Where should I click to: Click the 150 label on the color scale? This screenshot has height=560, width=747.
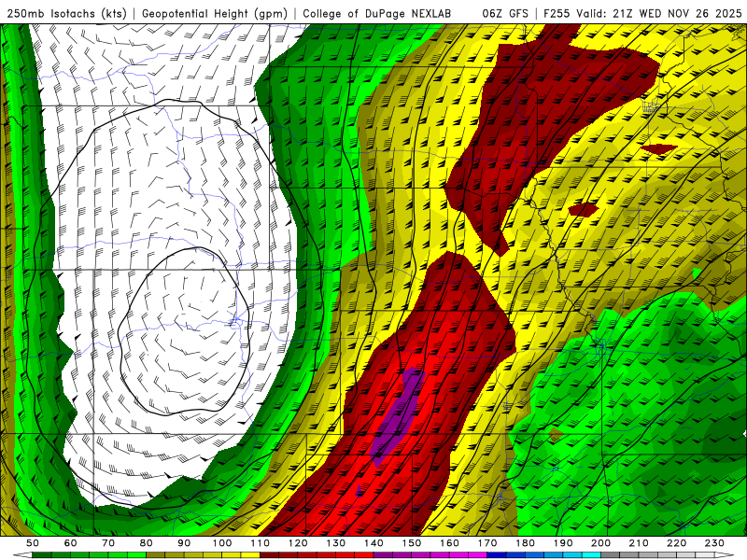(412, 543)
